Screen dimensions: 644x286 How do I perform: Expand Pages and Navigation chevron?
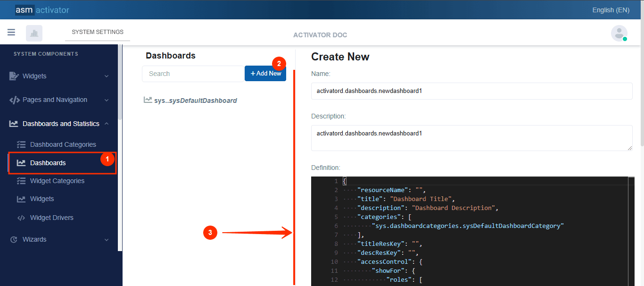(107, 100)
